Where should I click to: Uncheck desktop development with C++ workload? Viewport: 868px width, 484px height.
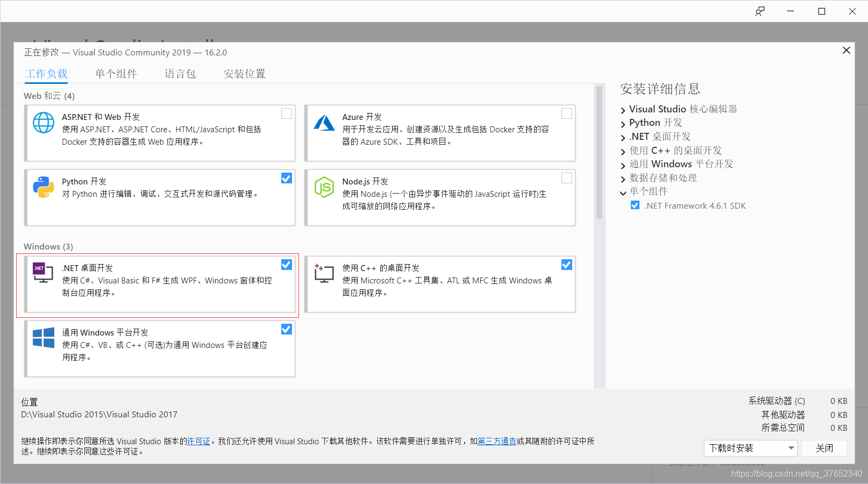click(x=567, y=265)
